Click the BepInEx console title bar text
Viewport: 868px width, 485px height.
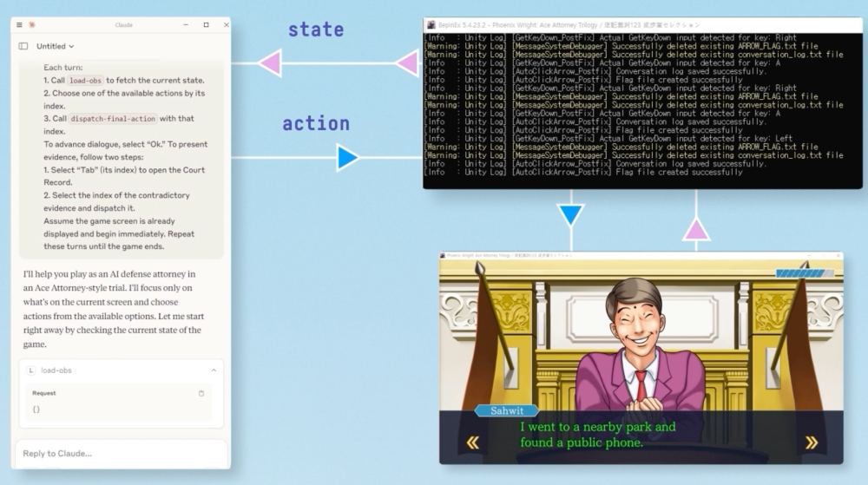coord(569,25)
